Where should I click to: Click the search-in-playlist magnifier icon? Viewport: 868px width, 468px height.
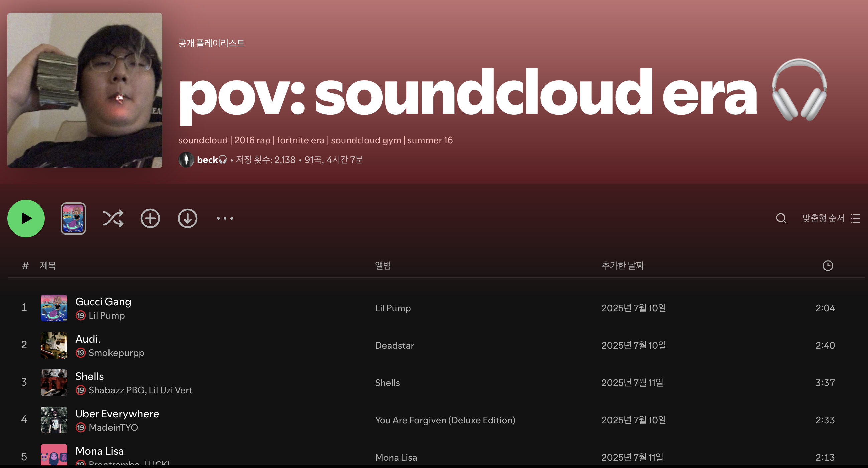click(781, 218)
